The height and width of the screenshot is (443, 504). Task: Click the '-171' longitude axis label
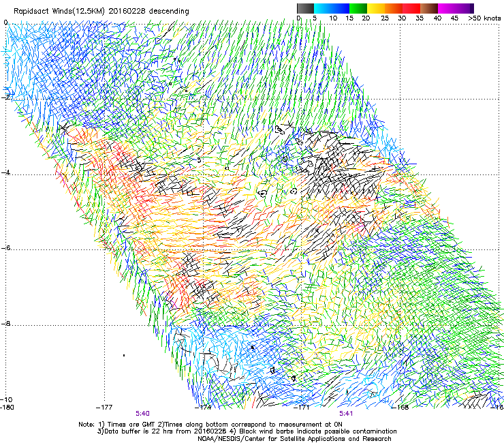click(x=302, y=408)
